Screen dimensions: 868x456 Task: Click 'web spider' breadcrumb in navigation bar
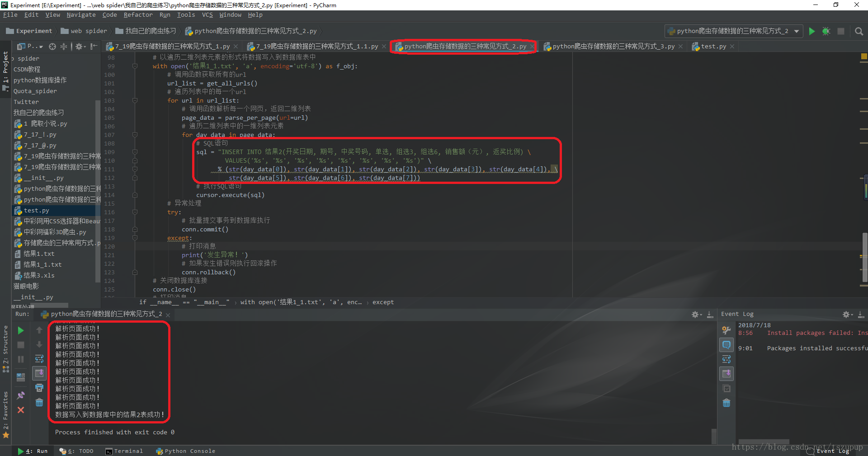(x=84, y=31)
